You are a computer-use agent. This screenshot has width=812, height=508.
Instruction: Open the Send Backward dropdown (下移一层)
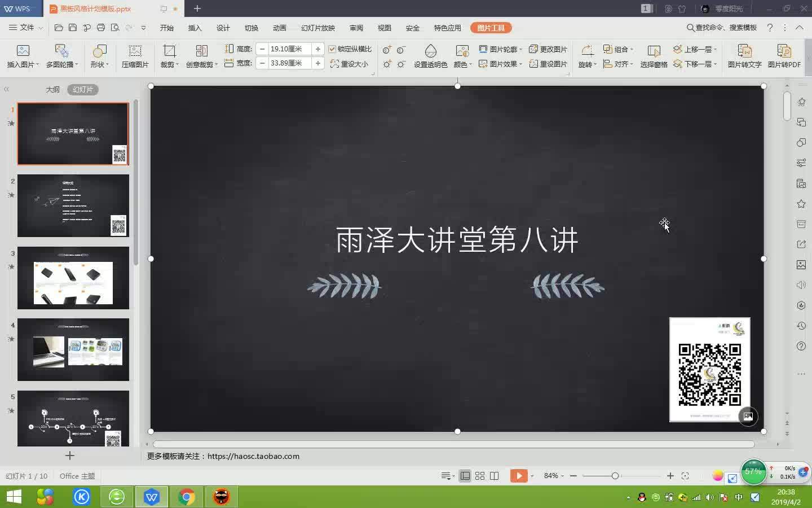click(x=695, y=64)
